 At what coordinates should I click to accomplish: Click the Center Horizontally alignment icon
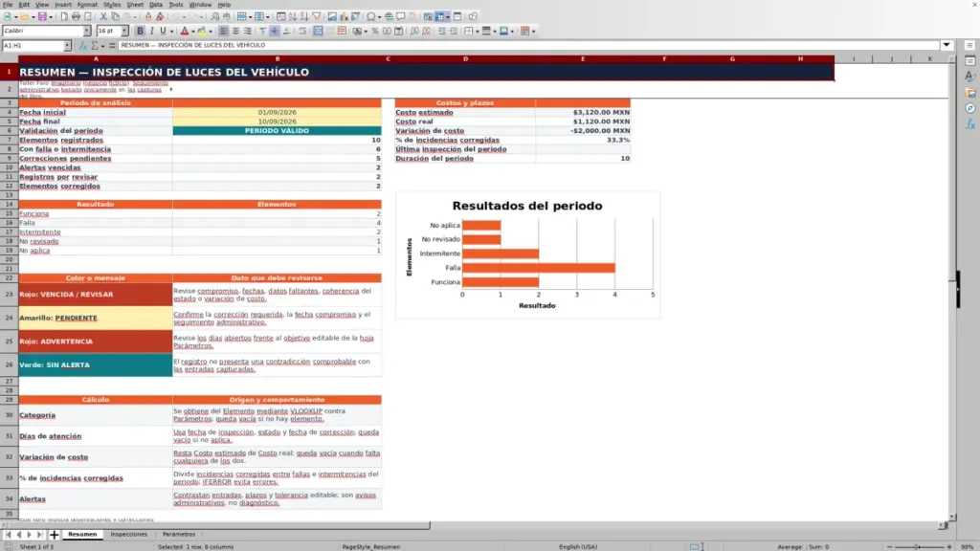point(235,32)
